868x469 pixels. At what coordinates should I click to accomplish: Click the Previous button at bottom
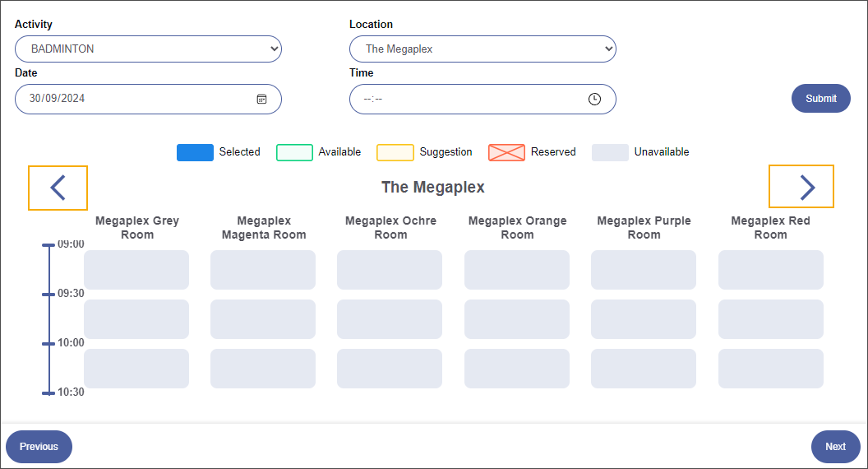[39, 447]
